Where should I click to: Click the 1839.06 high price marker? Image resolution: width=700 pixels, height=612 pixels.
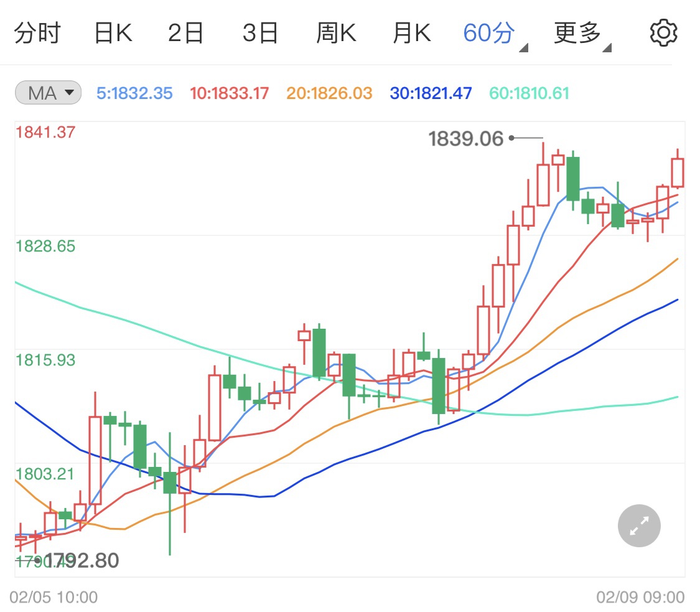tap(465, 139)
